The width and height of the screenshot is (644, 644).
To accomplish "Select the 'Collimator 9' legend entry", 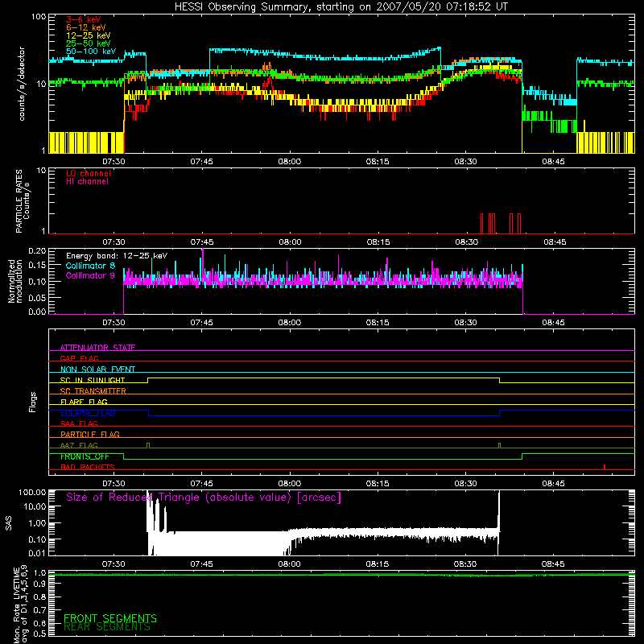I will tap(90, 275).
